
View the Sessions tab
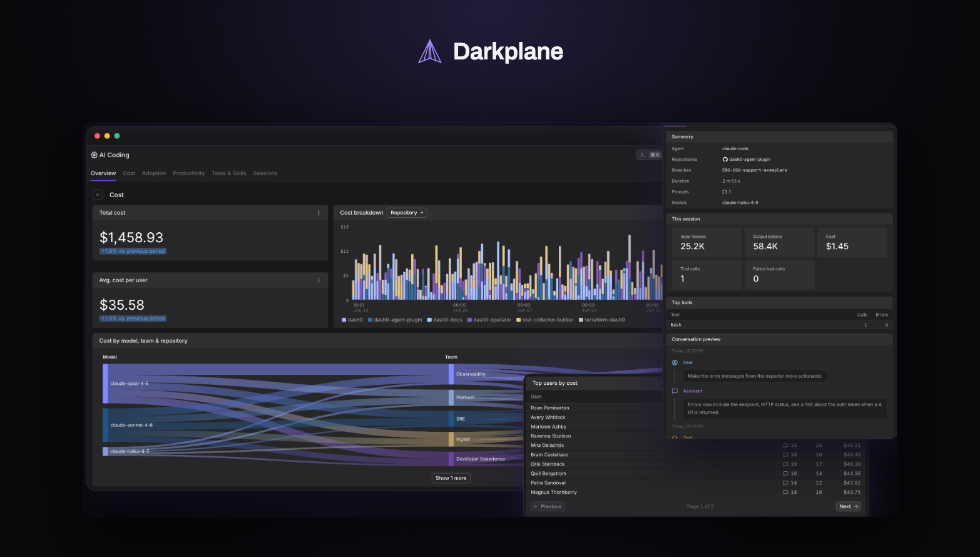click(265, 173)
